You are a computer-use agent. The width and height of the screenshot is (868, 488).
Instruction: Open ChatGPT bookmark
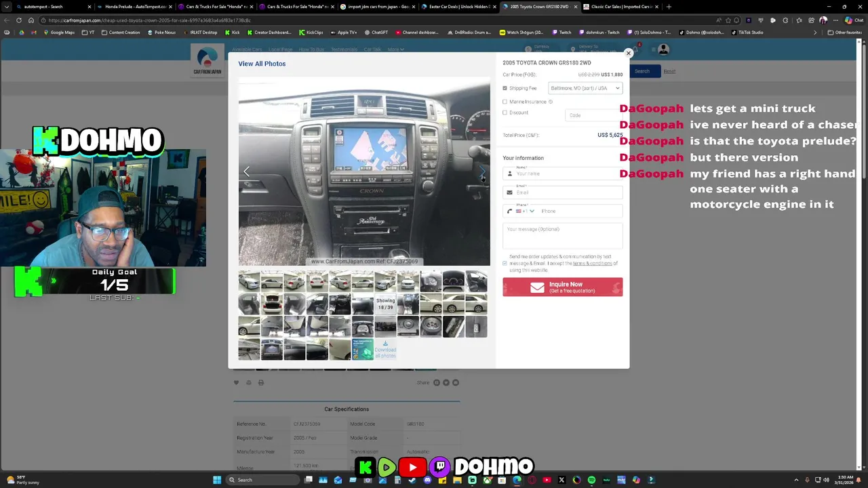pyautogui.click(x=376, y=33)
